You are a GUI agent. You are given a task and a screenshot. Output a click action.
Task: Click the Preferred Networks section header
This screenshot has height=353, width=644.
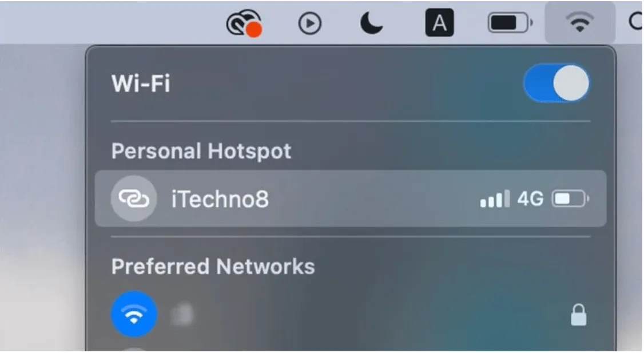coord(213,266)
